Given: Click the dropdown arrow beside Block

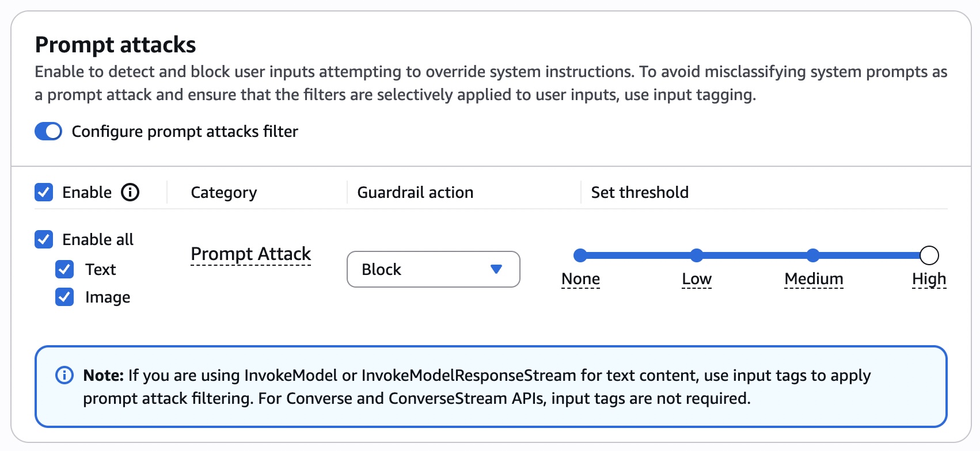Looking at the screenshot, I should tap(496, 269).
